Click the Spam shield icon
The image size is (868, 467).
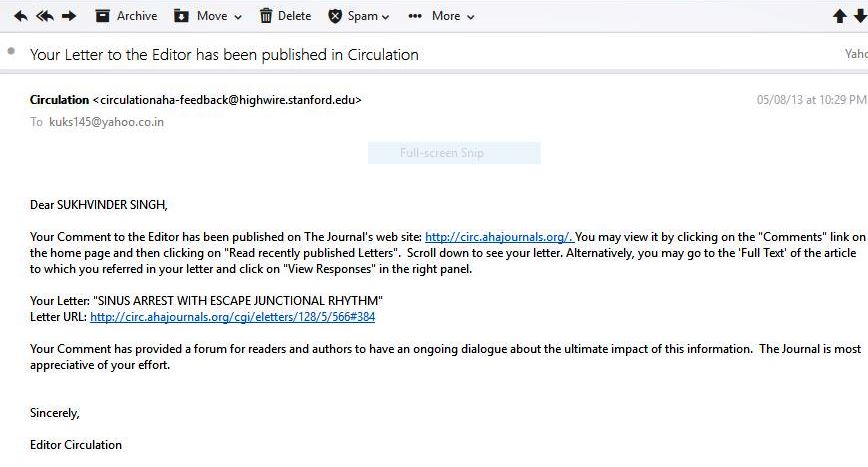335,16
